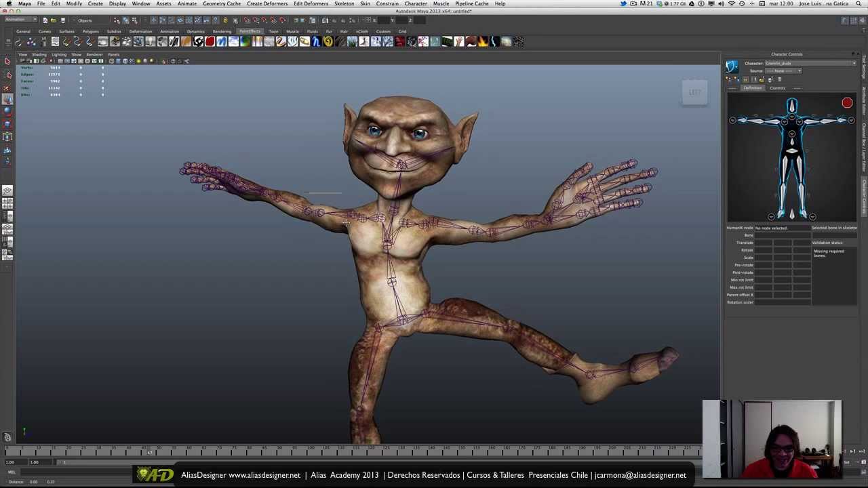Open the Geometry Cache menu

click(222, 3)
